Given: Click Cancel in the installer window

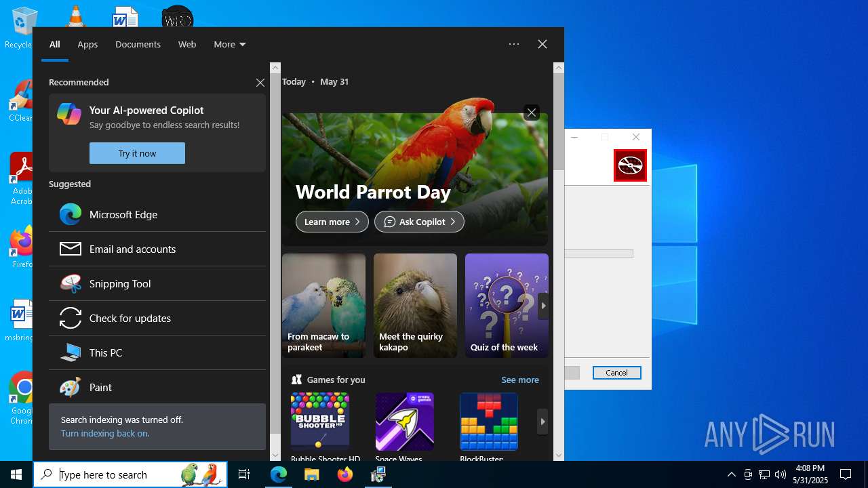Looking at the screenshot, I should 616,373.
